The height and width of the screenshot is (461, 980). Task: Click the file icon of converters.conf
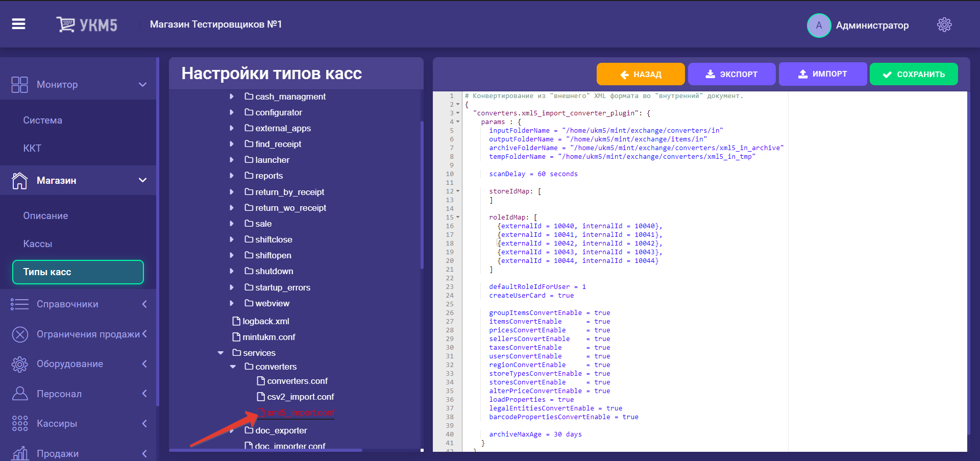(x=261, y=381)
